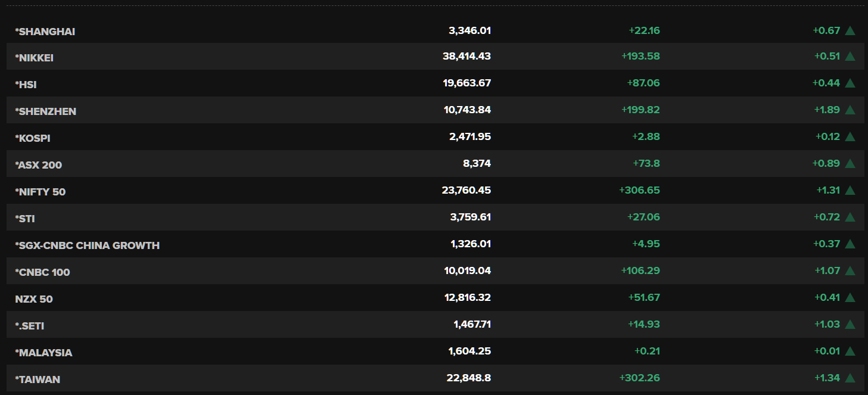Open the *MALAYSIA index link

tap(44, 353)
